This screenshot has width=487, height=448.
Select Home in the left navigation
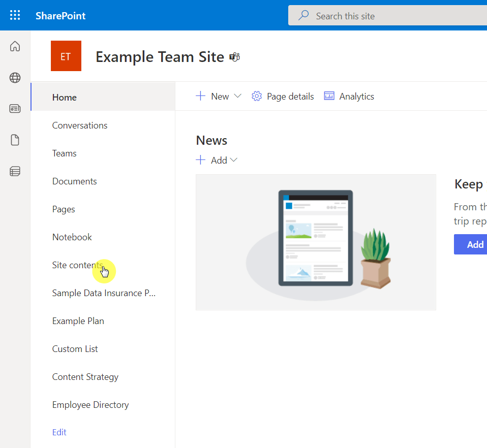pyautogui.click(x=103, y=97)
